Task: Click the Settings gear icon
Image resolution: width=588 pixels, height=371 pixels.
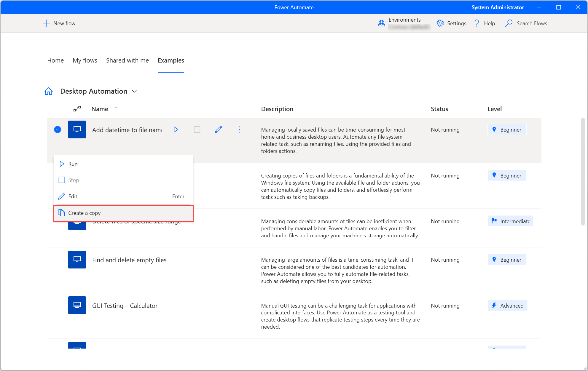Action: [440, 23]
